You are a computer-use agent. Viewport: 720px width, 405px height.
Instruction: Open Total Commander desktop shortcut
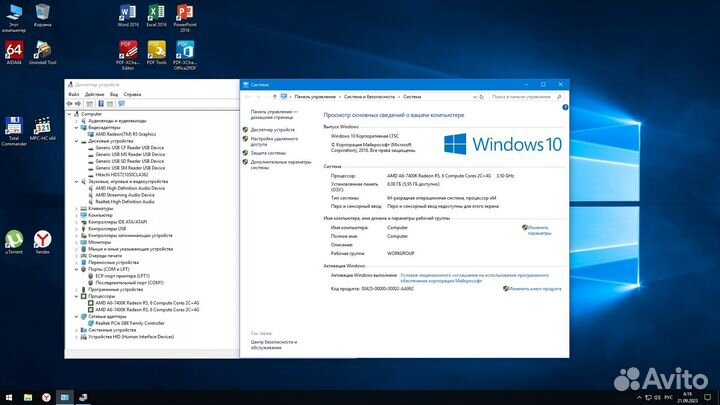coord(14,131)
